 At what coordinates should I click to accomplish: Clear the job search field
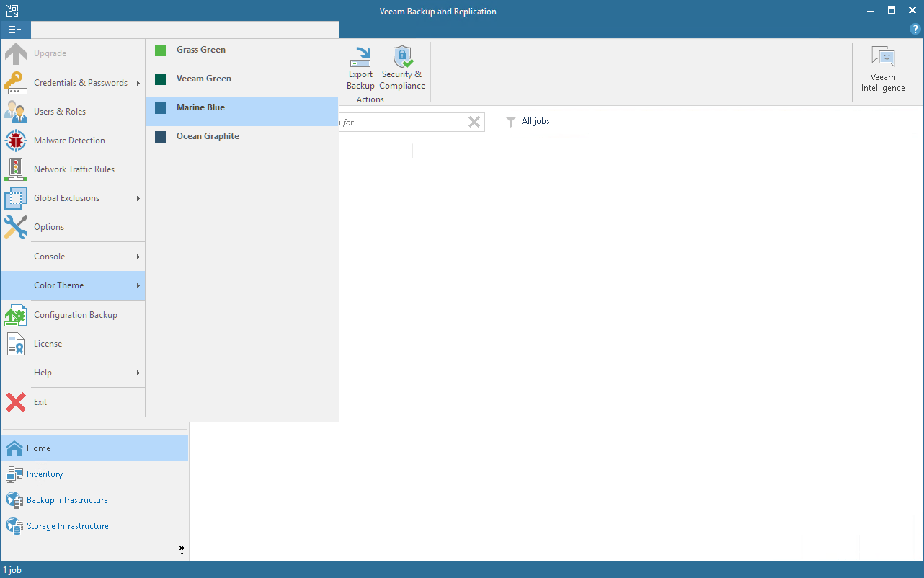[474, 122]
